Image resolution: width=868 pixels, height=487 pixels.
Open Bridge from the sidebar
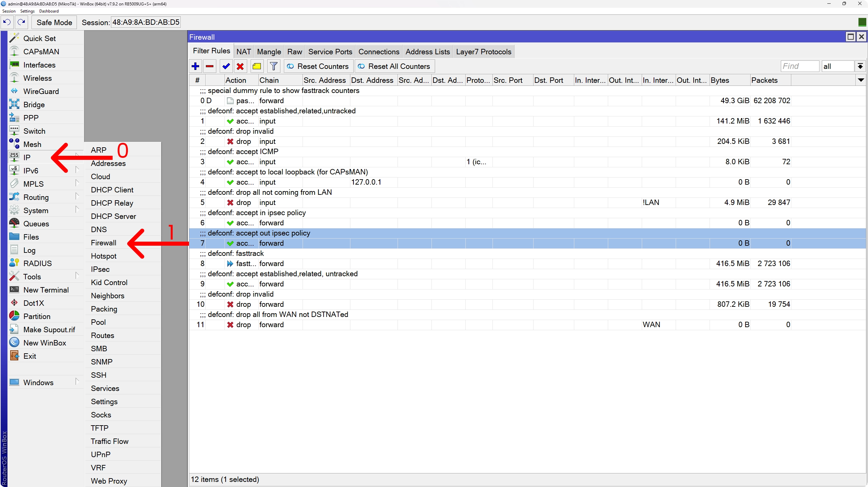pos(34,105)
